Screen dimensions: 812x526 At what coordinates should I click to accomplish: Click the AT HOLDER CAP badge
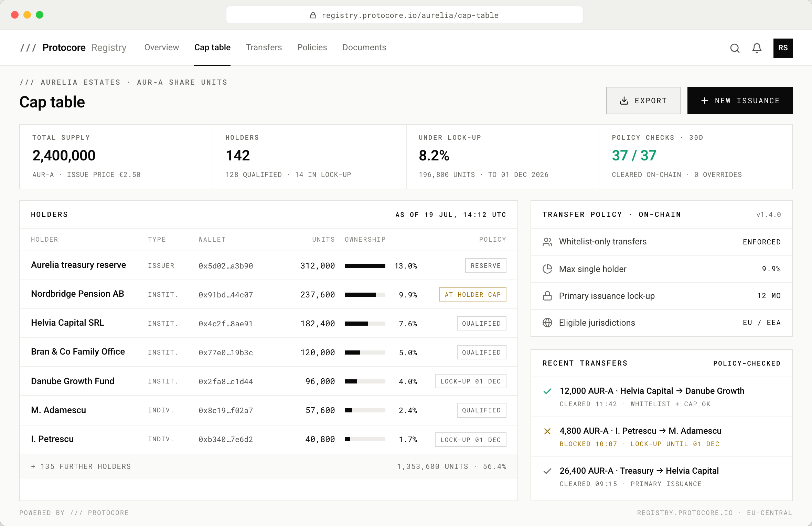(x=473, y=294)
